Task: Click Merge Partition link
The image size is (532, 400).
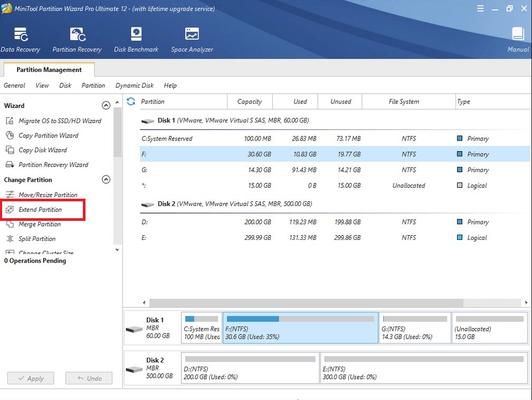Action: tap(40, 224)
